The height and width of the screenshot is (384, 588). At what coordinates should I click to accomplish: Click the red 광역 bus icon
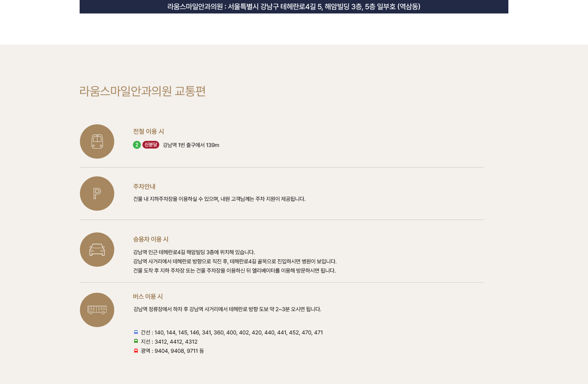click(136, 351)
